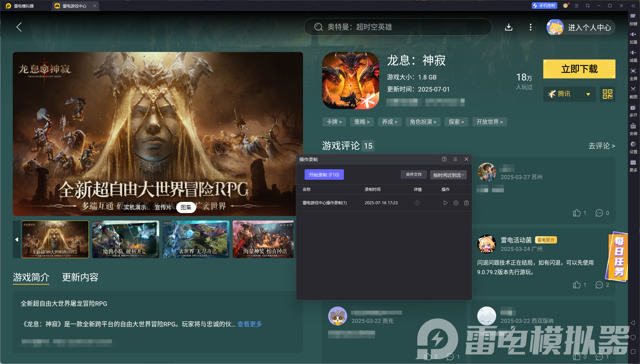The image size is (640, 364).
Task: Like the 雷电活动菌 comment
Action: [577, 285]
